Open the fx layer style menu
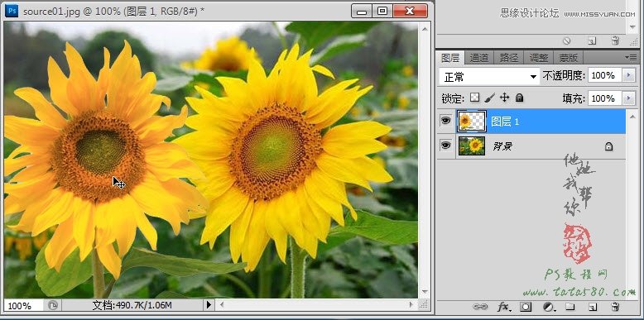This screenshot has width=644, height=320. [x=504, y=307]
